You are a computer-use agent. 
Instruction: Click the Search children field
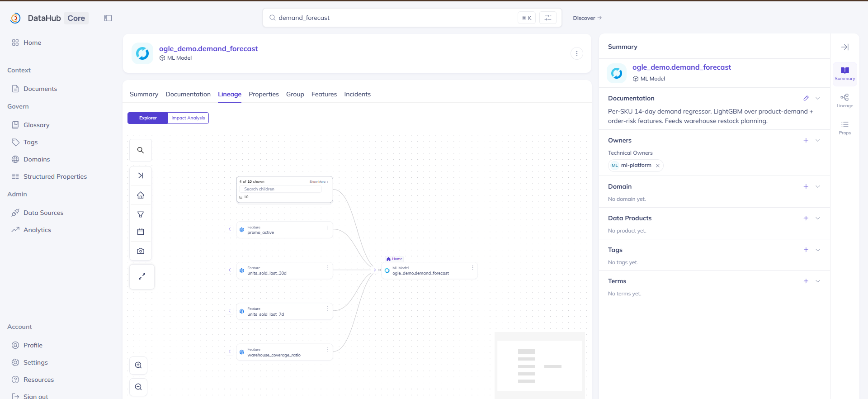(280, 189)
